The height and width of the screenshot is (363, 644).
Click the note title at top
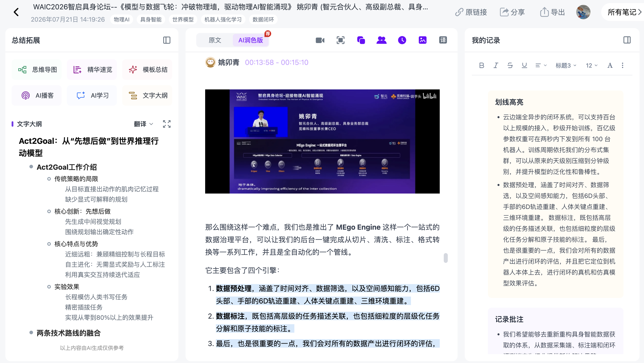pyautogui.click(x=231, y=7)
